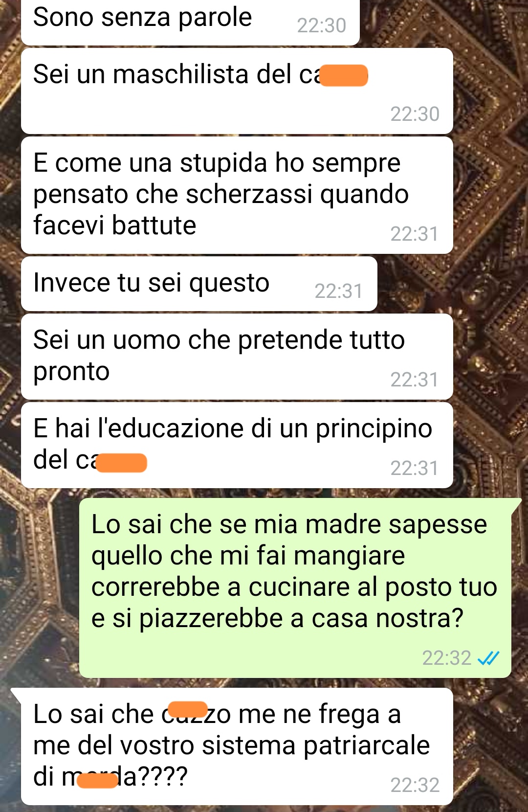528x812 pixels.
Task: Tap the 'Invece tu sei questo' bubble
Action: (x=199, y=284)
